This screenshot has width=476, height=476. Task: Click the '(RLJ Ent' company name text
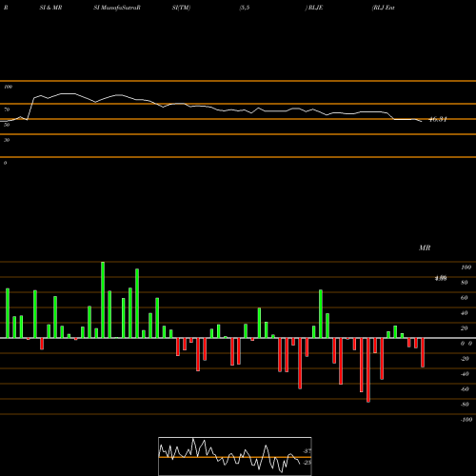(x=384, y=8)
